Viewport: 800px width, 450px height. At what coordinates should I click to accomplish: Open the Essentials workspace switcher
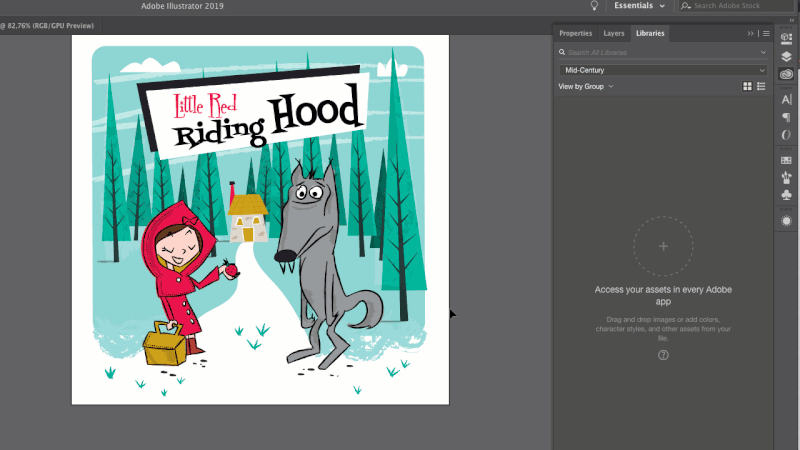click(x=639, y=6)
